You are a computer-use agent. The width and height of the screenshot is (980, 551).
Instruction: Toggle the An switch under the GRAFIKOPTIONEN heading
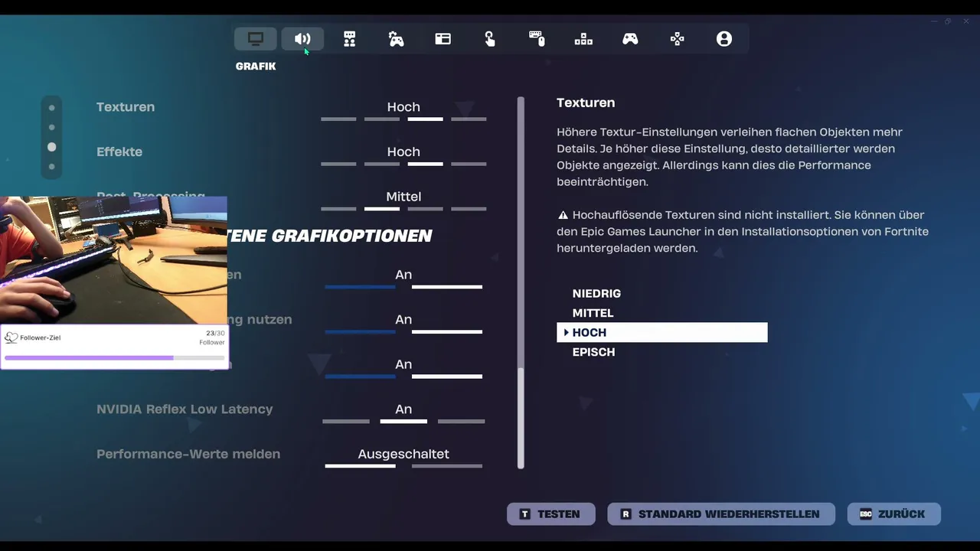pyautogui.click(x=403, y=279)
